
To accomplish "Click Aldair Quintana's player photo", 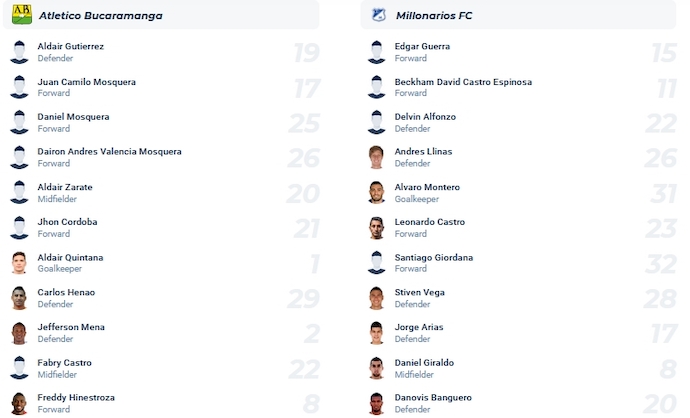I will 19,263.
